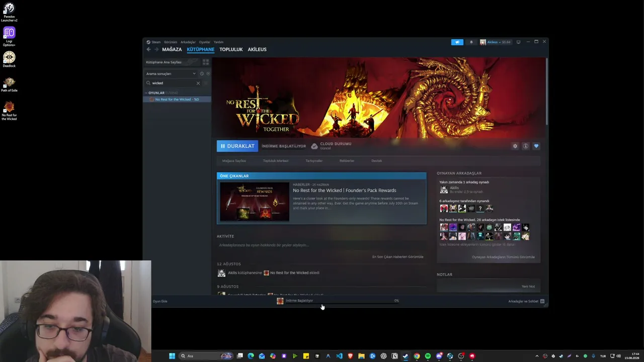Switch to KÜTÜPHANE tab
Image resolution: width=644 pixels, height=362 pixels.
(201, 49)
